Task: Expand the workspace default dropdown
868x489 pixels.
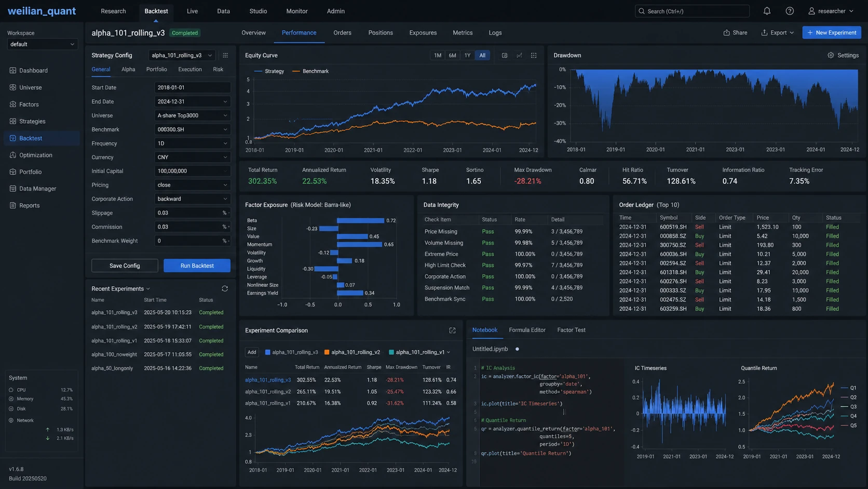Action: pyautogui.click(x=43, y=44)
